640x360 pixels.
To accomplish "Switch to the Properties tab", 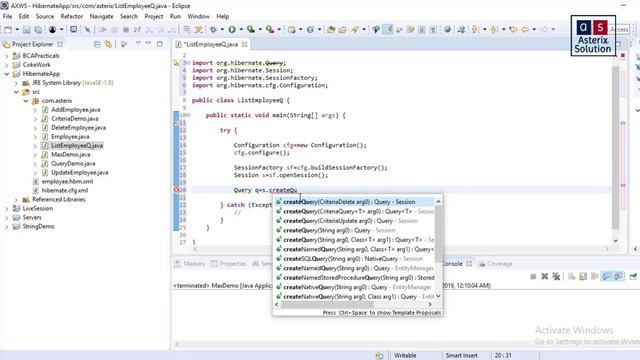I will point(229,264).
